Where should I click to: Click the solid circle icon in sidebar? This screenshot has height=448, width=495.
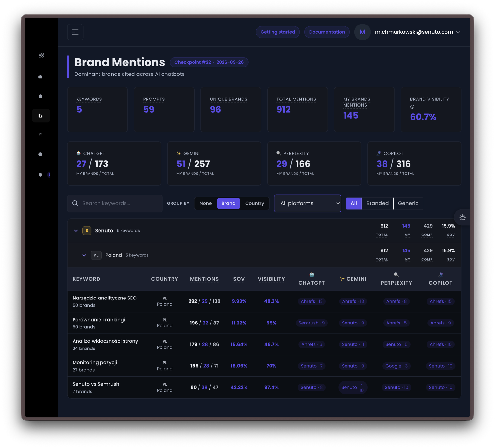coord(40,154)
